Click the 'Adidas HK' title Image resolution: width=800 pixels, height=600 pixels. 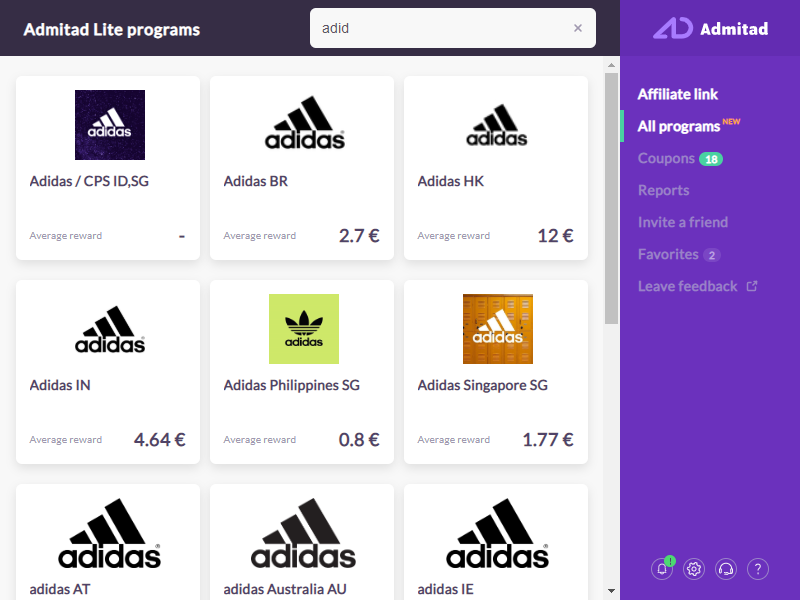coord(451,181)
